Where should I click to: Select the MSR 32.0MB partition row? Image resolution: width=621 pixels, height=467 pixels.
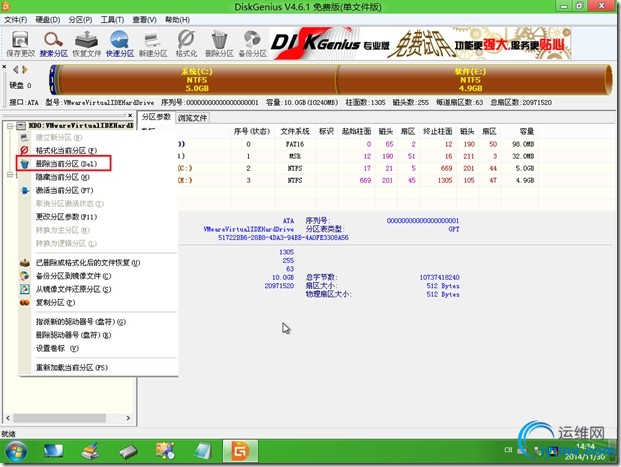357,156
